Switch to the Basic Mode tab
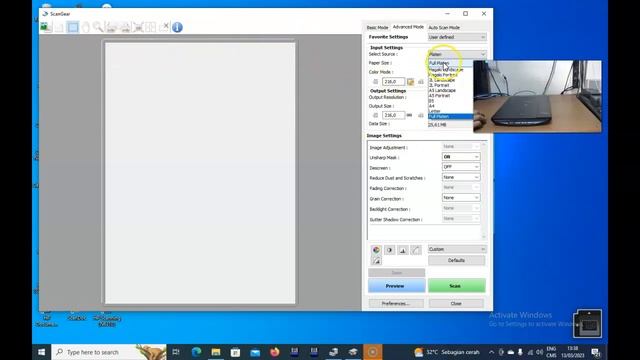 coord(377,27)
